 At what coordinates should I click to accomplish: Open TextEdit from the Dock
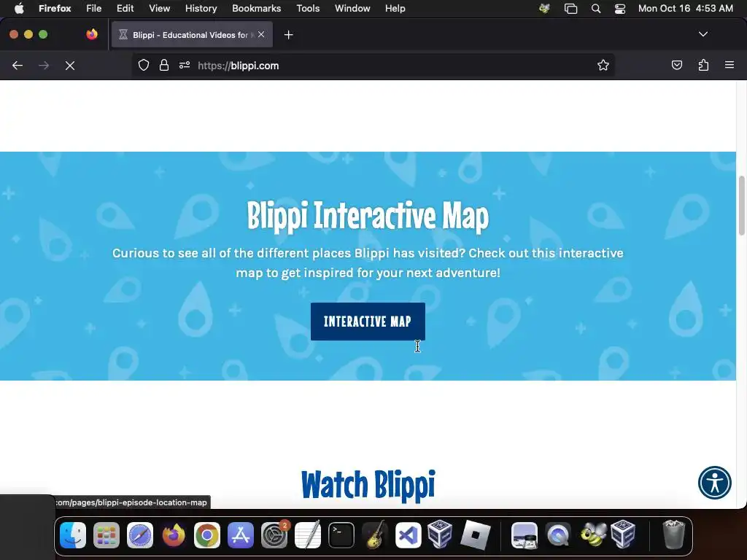(x=308, y=535)
